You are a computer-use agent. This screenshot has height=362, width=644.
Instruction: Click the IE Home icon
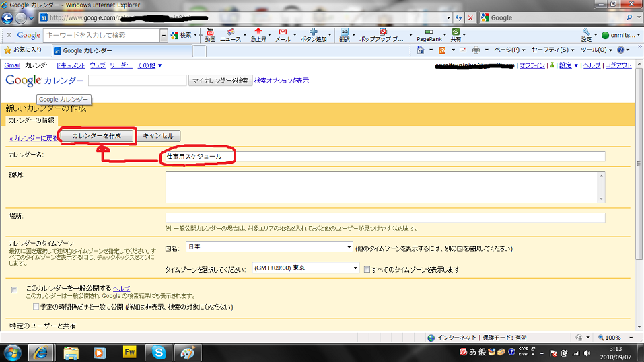point(420,50)
